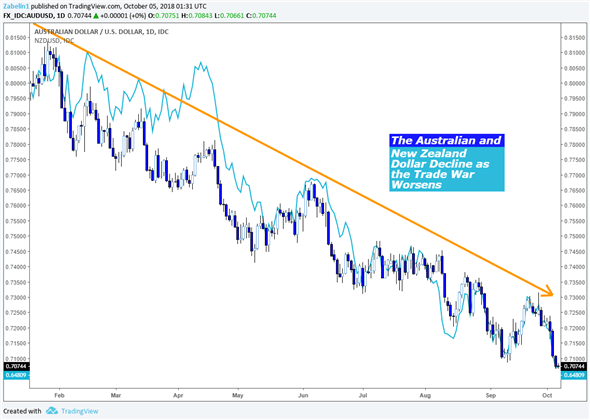Viewport: 590px width, 420px height.
Task: Select the Oct marker on the time axis
Action: 547,395
